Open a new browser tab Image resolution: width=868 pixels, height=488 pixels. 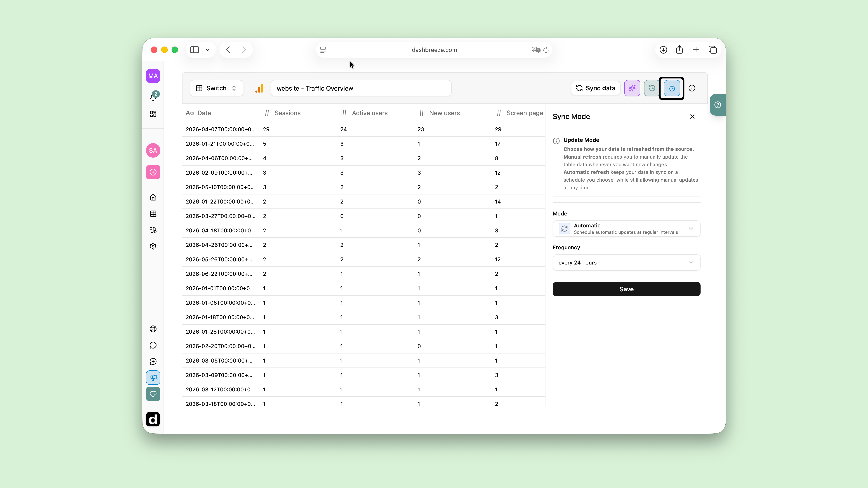tap(696, 50)
